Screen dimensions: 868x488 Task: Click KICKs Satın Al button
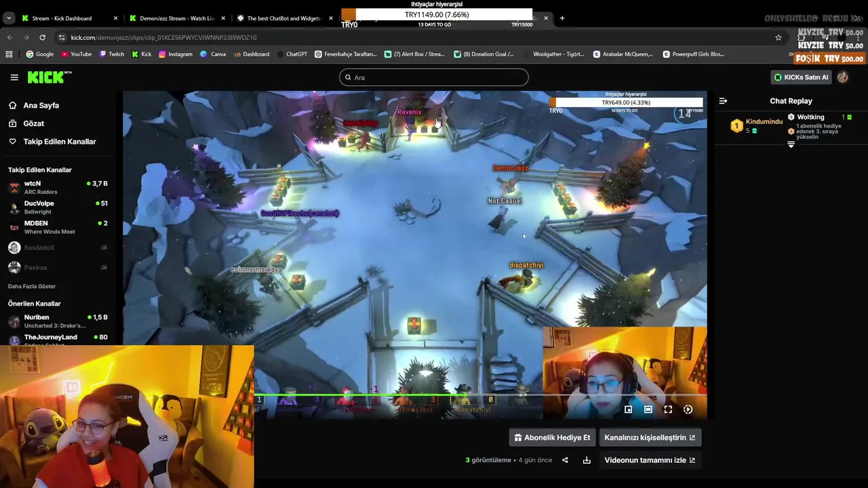801,77
